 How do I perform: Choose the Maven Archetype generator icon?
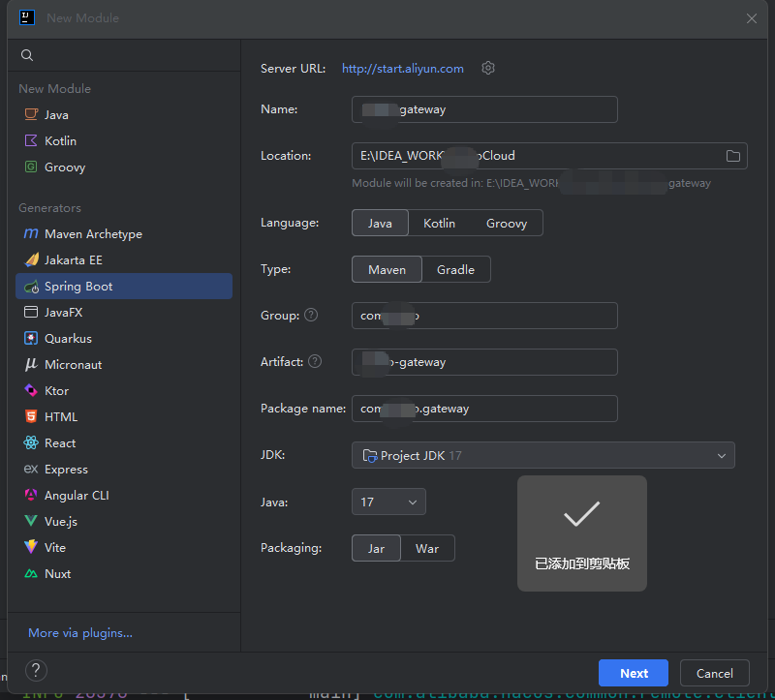[x=31, y=233]
